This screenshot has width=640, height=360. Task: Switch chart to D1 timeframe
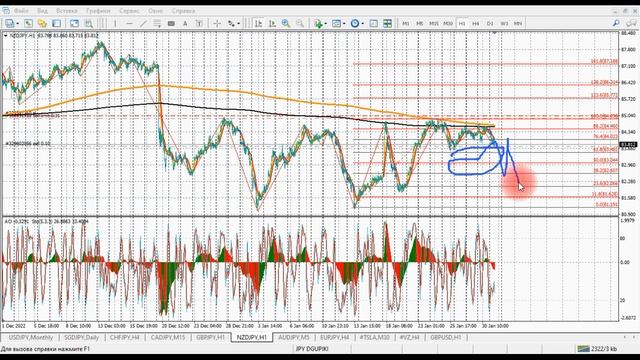(x=490, y=24)
